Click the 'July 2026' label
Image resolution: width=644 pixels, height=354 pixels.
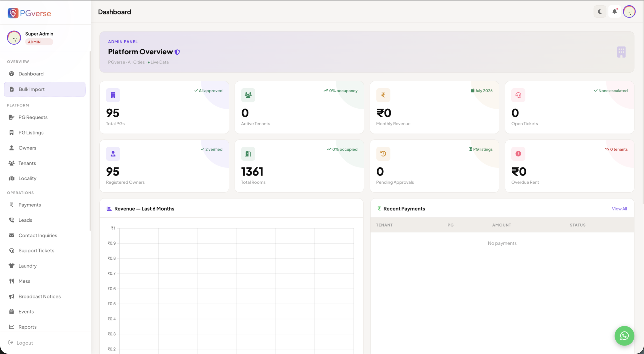pyautogui.click(x=481, y=91)
